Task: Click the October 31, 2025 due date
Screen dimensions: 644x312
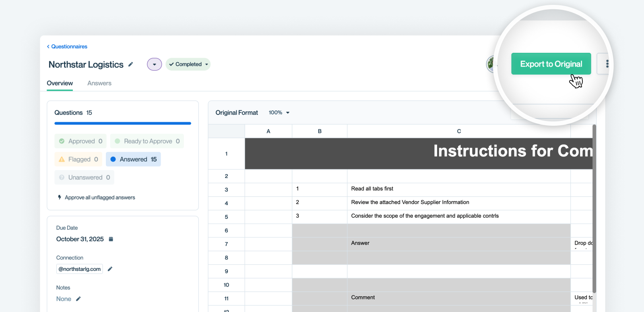Action: coord(80,239)
